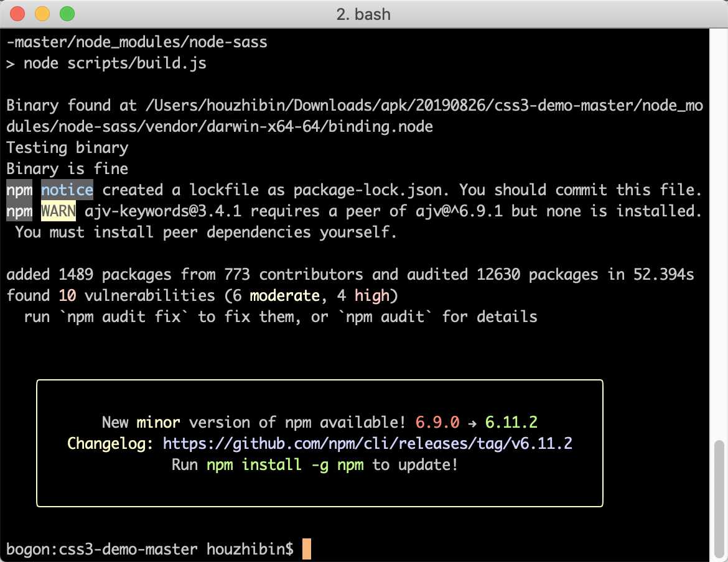Screen dimensions: 728x562
Task: Click the 'Binary is fine' line
Action: (67, 168)
